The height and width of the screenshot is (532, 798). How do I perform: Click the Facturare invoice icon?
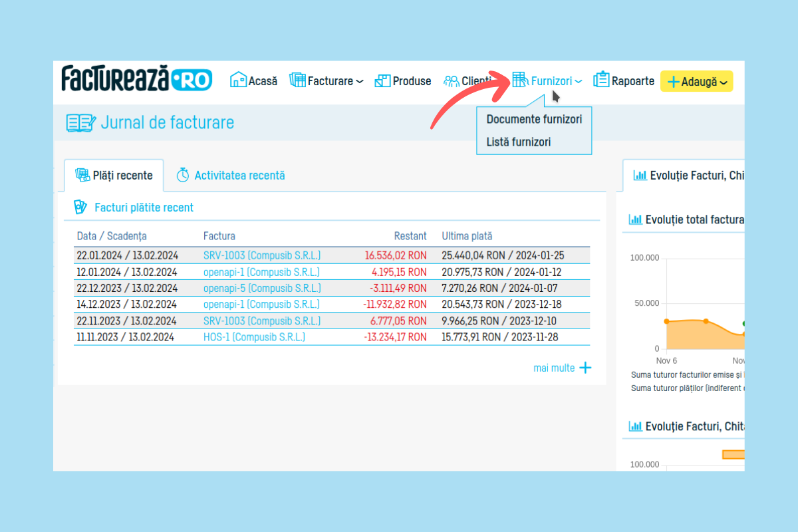297,80
